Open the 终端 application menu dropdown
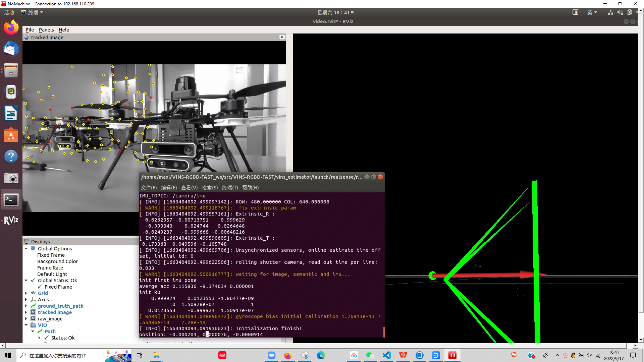This screenshot has width=644, height=362. 32,12
